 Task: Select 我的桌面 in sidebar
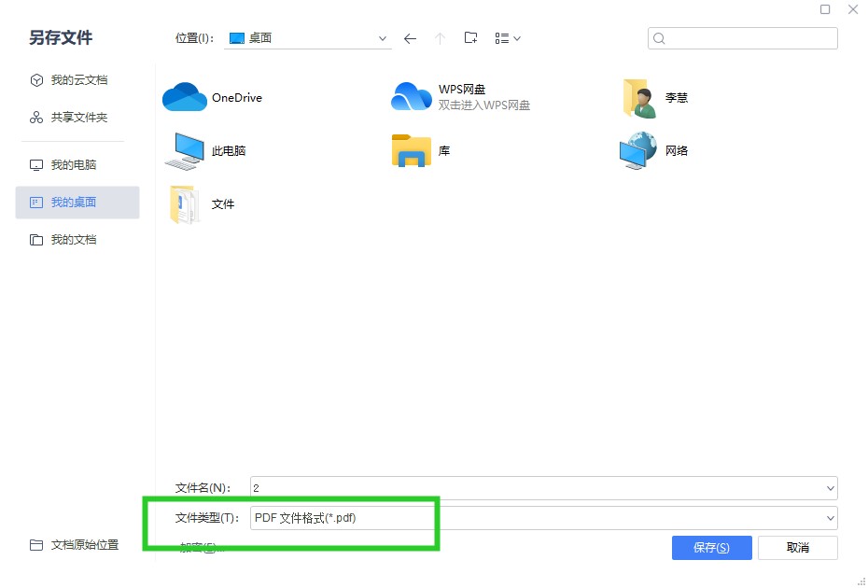click(x=77, y=203)
